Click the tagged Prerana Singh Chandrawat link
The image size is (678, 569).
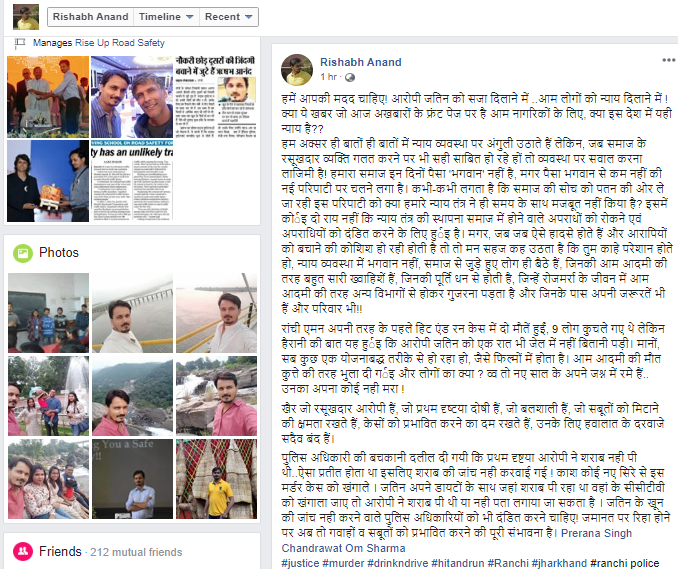coord(457,540)
